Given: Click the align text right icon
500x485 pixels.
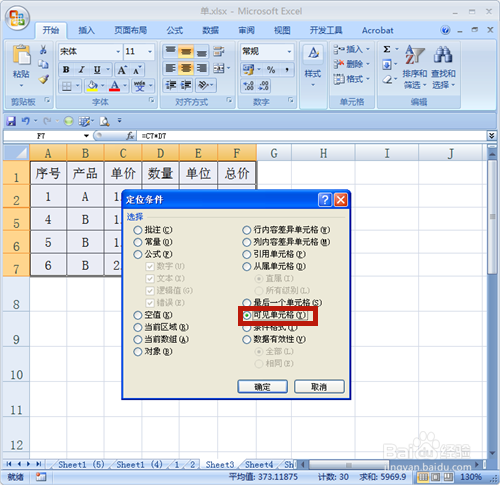Looking at the screenshot, I should (x=201, y=69).
